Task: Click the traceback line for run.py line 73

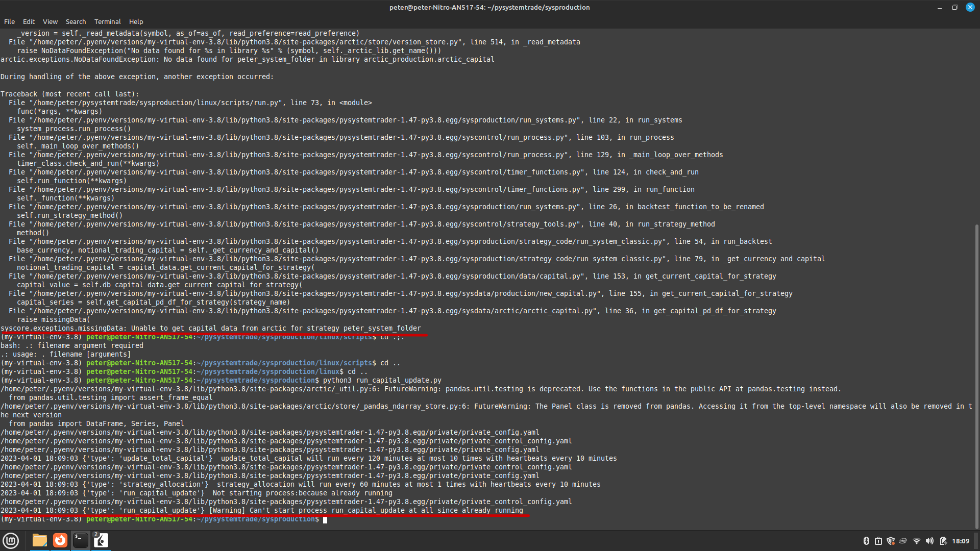Action: [190, 103]
